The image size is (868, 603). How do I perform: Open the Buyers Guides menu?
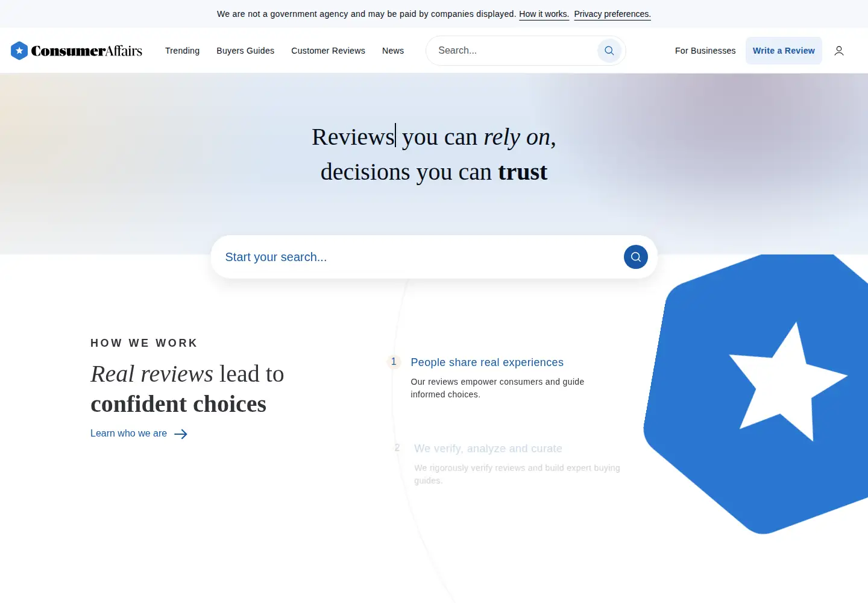coord(245,51)
